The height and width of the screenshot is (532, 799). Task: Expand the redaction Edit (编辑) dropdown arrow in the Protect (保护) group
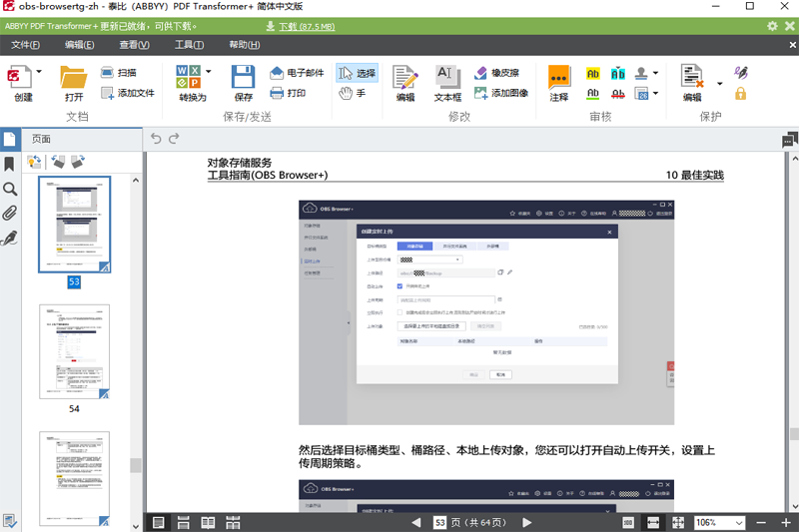(x=719, y=84)
